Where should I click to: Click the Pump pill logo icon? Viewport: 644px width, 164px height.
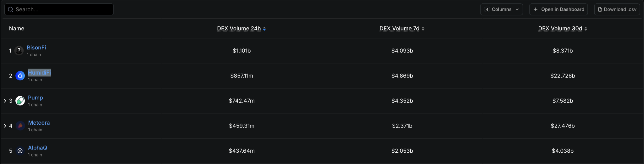(20, 101)
